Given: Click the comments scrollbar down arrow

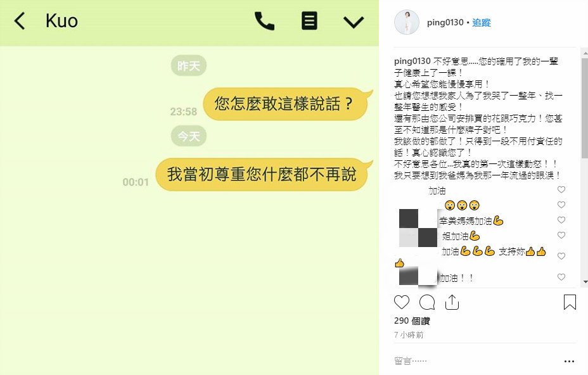Looking at the screenshot, I should tap(585, 282).
